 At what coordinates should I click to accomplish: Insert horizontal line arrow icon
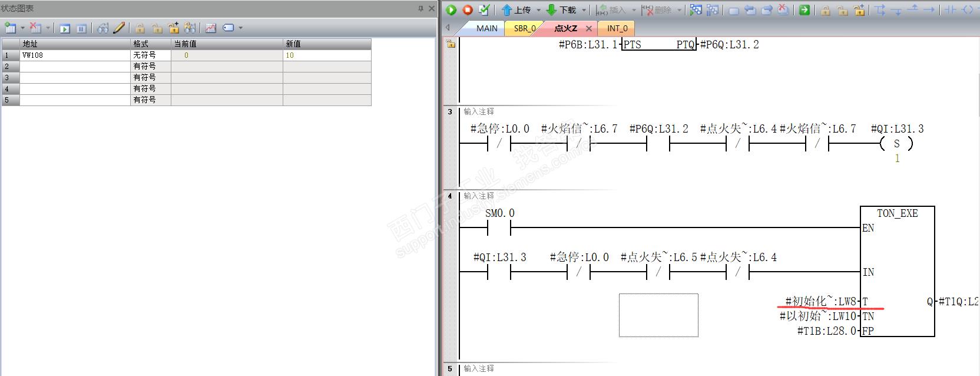(929, 10)
